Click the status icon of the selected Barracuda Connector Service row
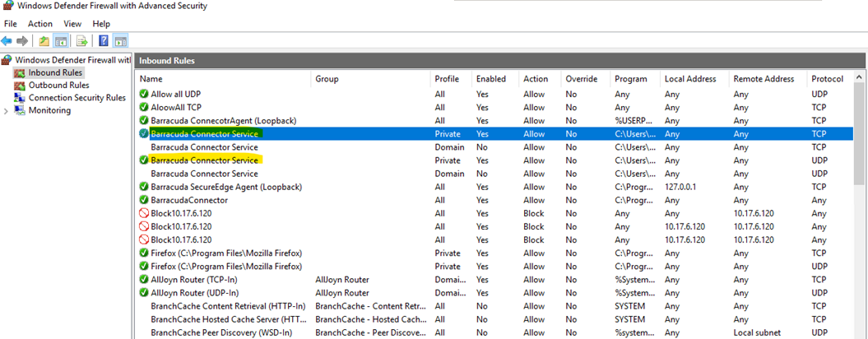The height and width of the screenshot is (339, 868). coord(144,133)
